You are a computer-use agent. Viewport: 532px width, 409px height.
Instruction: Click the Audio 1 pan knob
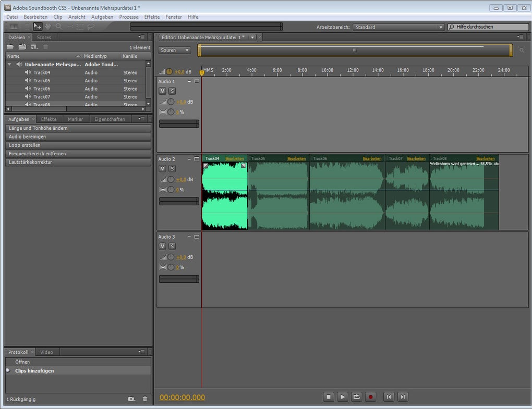click(171, 112)
